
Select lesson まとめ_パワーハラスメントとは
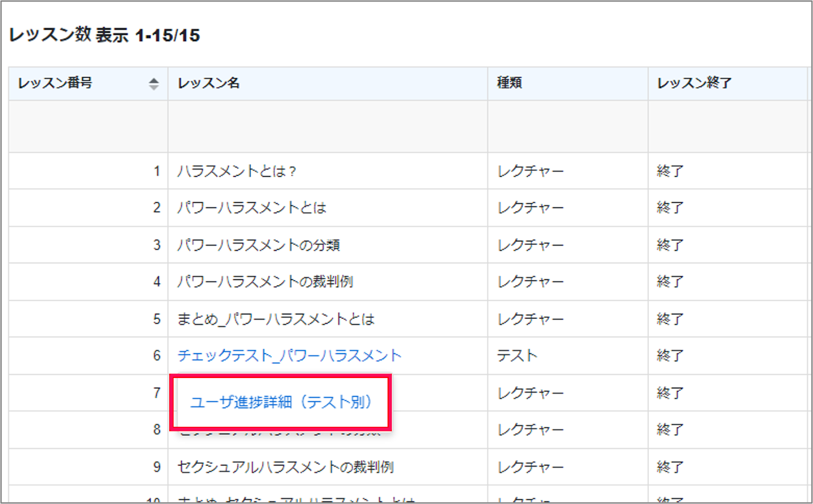(x=276, y=319)
